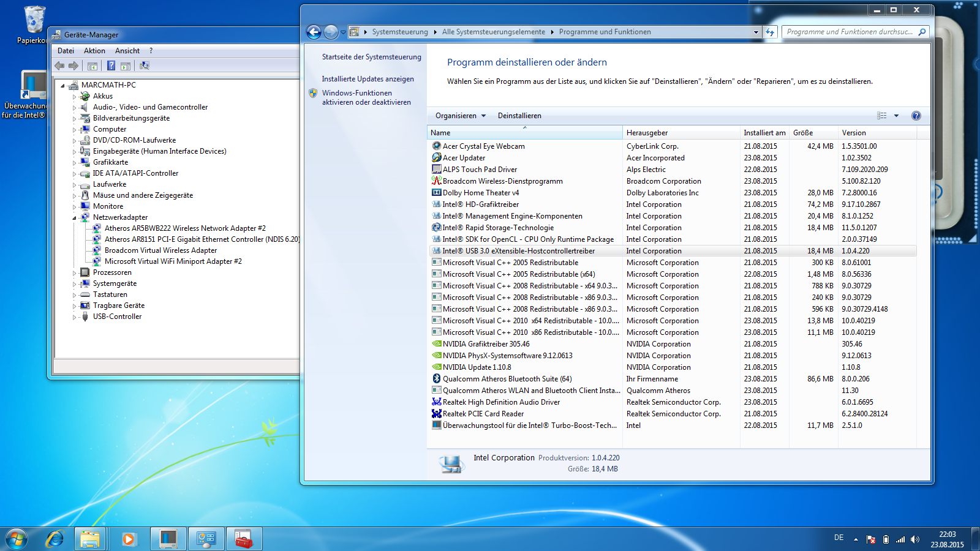
Task: Expand the USB-Controller node
Action: 75,317
